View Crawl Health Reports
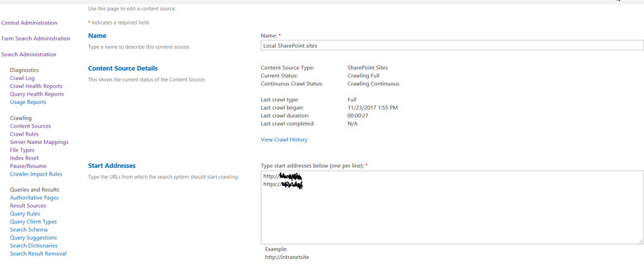The width and height of the screenshot is (644, 268). point(36,86)
